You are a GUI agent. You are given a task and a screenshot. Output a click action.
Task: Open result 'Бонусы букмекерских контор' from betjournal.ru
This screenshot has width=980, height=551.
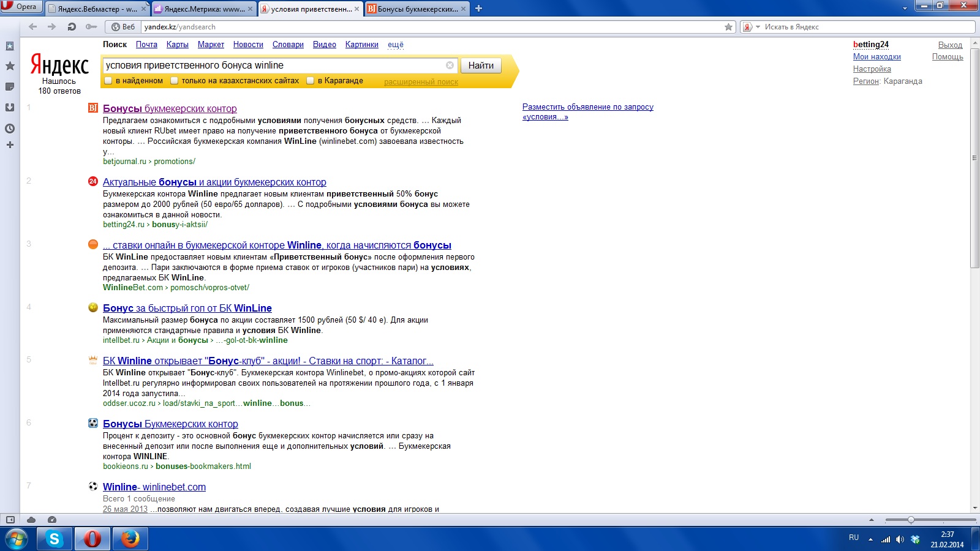click(170, 108)
